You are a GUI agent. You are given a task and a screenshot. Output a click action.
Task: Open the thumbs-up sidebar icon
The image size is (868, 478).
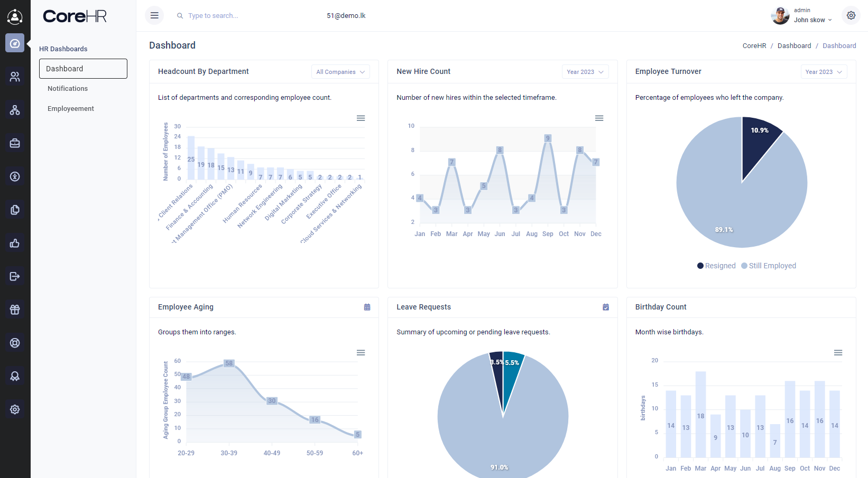pyautogui.click(x=15, y=243)
